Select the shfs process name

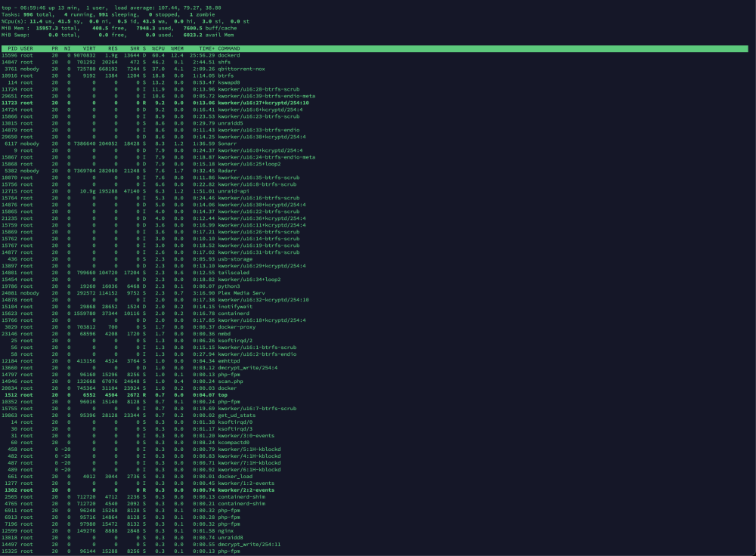point(225,62)
